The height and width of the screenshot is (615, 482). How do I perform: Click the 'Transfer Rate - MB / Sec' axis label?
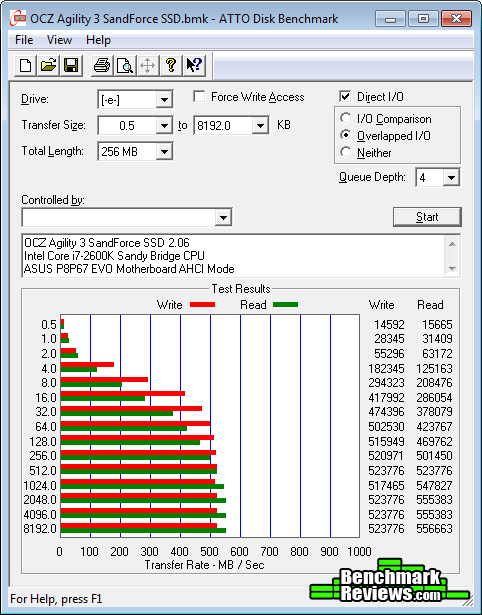205,565
